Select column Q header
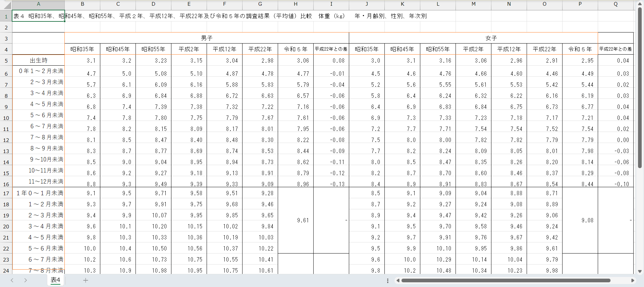Screen dimensions: 644x287 (x=615, y=4)
